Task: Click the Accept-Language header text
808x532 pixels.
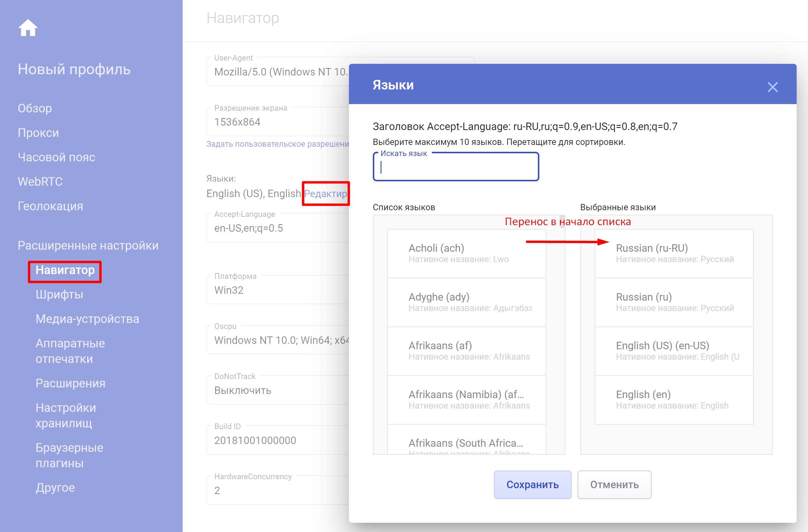Action: coord(525,126)
